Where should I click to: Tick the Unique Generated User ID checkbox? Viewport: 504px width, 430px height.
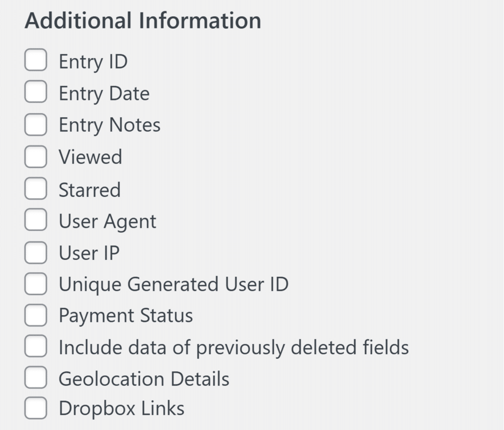pyautogui.click(x=36, y=284)
